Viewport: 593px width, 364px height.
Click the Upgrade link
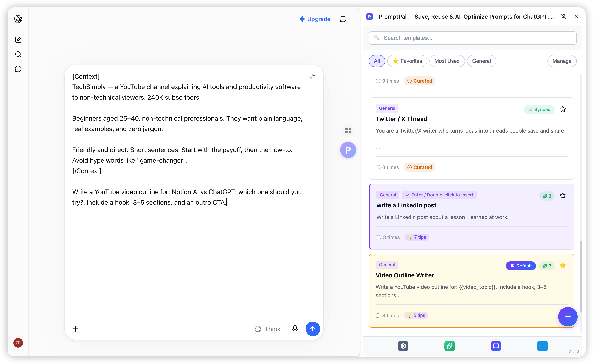314,19
